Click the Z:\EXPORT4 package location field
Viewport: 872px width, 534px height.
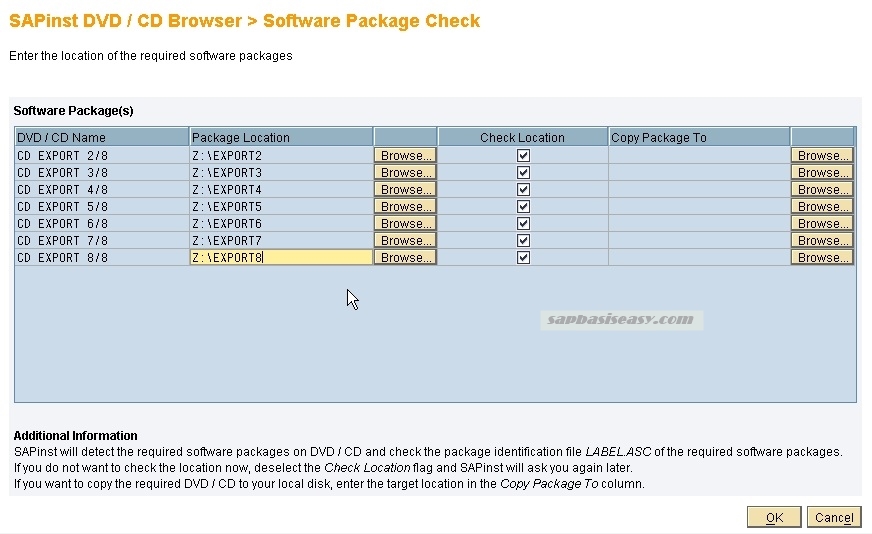click(x=281, y=190)
